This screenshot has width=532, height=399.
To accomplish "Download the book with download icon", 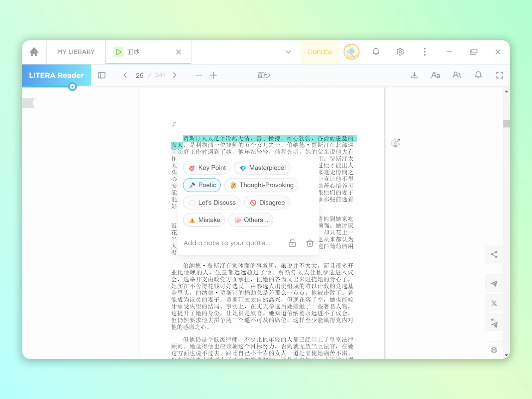I will tap(414, 75).
